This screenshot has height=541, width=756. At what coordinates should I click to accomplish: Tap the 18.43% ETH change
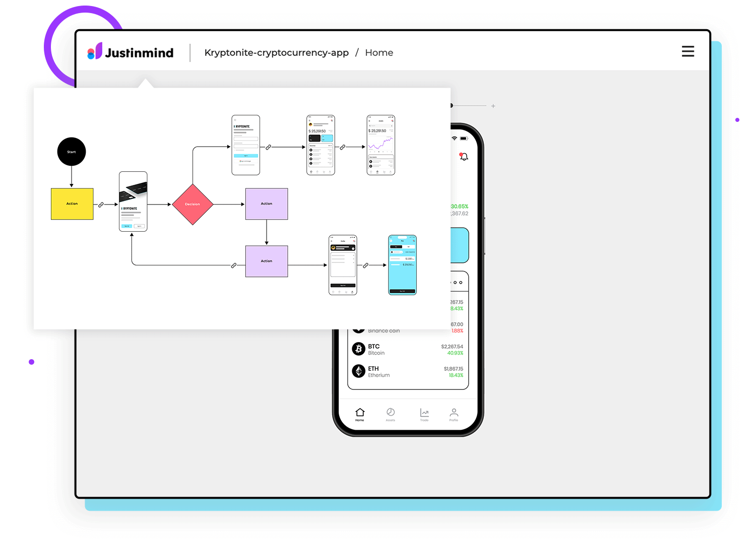456,375
